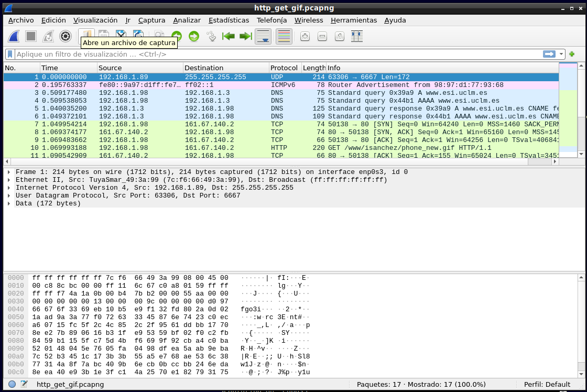Zoom in on the packet text
This screenshot has width=587, height=392.
(305, 37)
